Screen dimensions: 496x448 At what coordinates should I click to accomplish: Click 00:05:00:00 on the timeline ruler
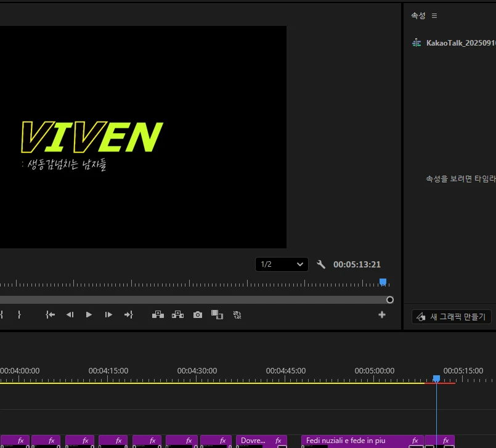[x=375, y=370]
